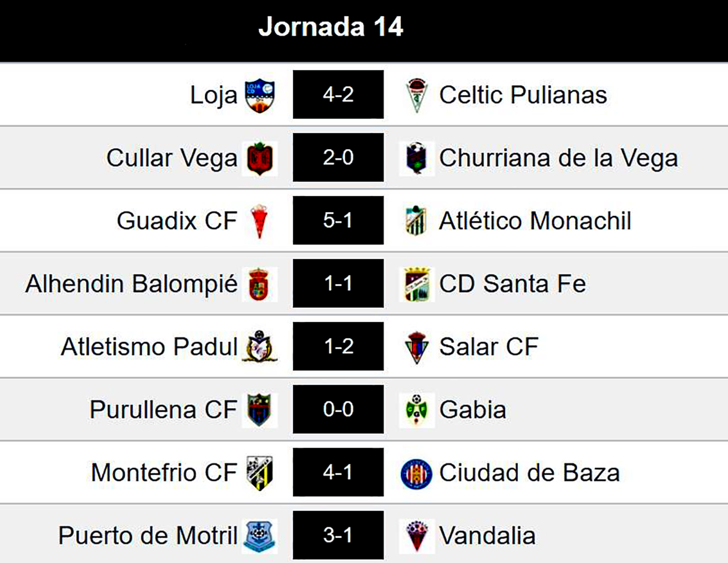Image resolution: width=728 pixels, height=563 pixels.
Task: Click the 5-1 Guadix match score
Action: (x=338, y=220)
